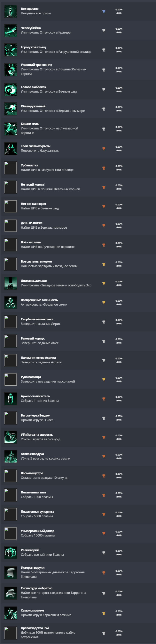Select the Реликварий achievement icon

tap(11, 552)
